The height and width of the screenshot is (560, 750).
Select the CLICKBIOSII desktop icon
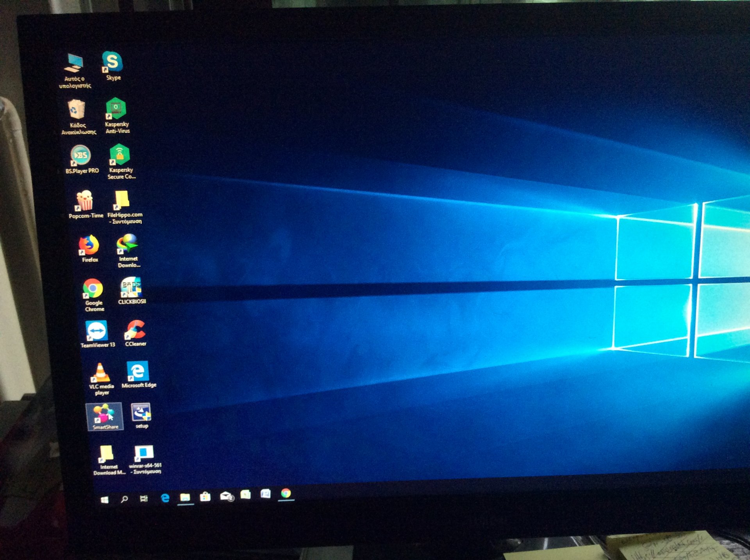tap(132, 291)
